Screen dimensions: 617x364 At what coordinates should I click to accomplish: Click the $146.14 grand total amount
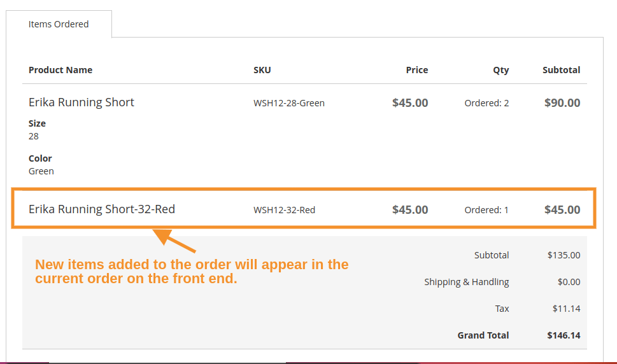click(564, 335)
